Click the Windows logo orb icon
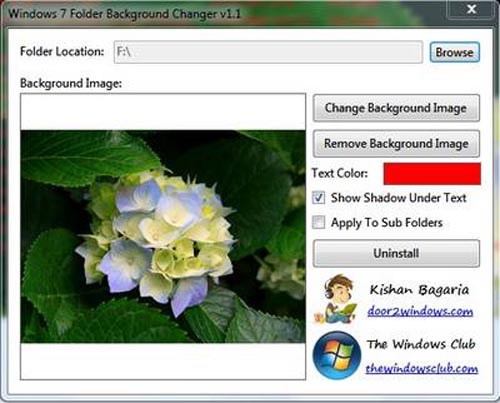Screen dimensions: 500x403 (x=337, y=355)
